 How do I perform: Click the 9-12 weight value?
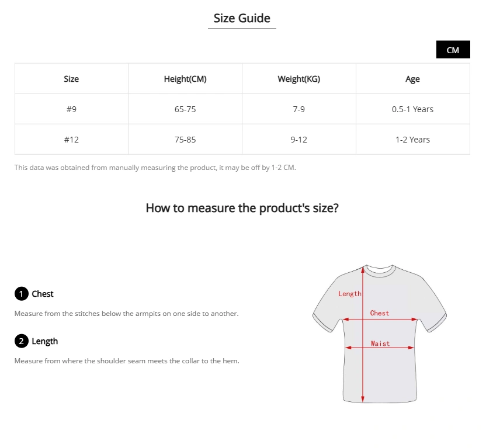click(298, 140)
